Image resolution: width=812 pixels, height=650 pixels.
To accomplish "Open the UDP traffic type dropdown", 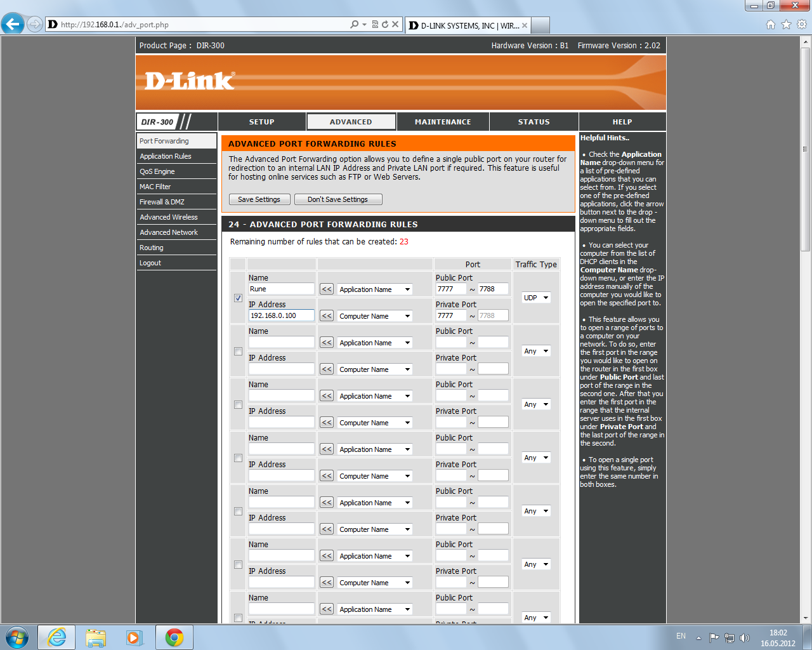I will coord(536,298).
